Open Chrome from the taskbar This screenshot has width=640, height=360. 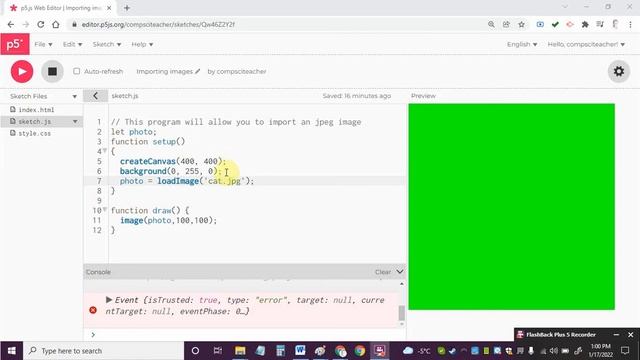360,351
